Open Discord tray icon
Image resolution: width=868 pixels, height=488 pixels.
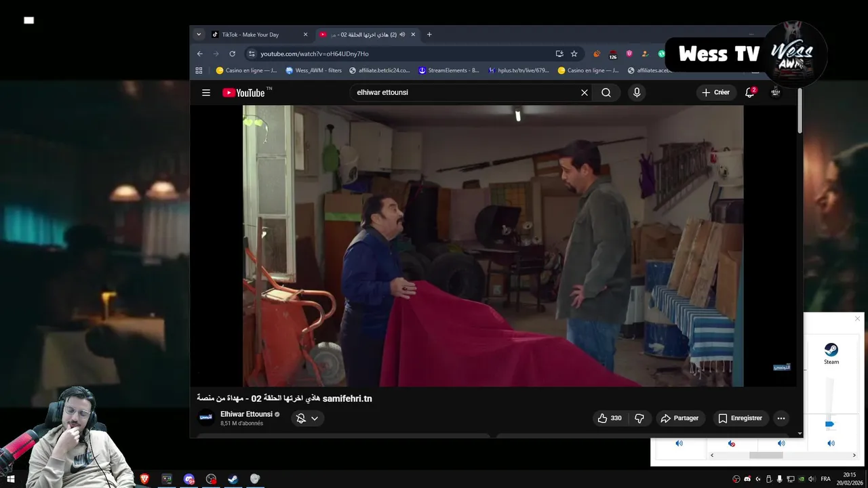pos(747,479)
